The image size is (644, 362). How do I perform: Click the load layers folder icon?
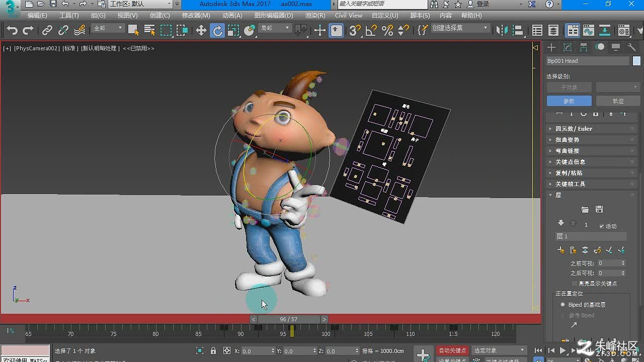pyautogui.click(x=585, y=209)
